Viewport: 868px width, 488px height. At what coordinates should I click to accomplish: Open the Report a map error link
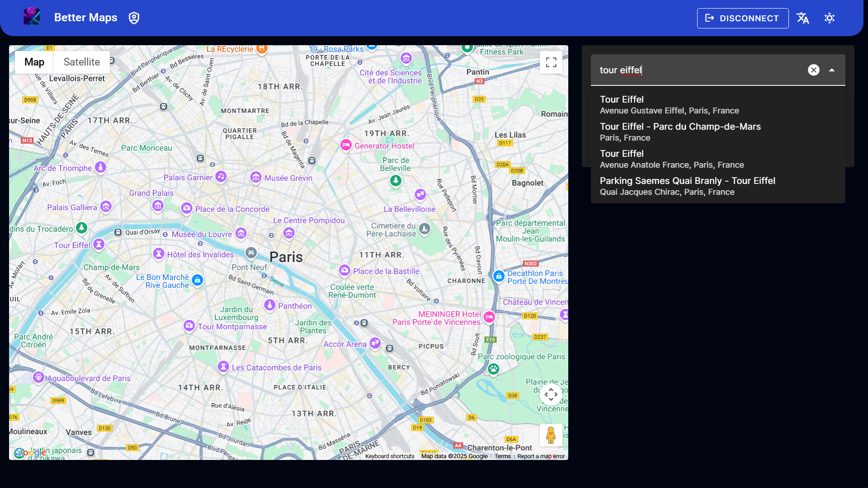pyautogui.click(x=541, y=456)
